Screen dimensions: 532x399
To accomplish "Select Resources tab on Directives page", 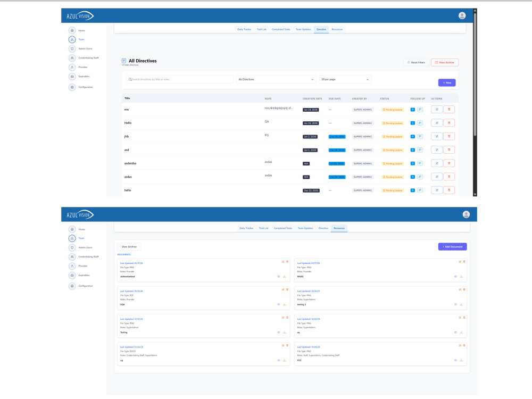I will coord(337,29).
